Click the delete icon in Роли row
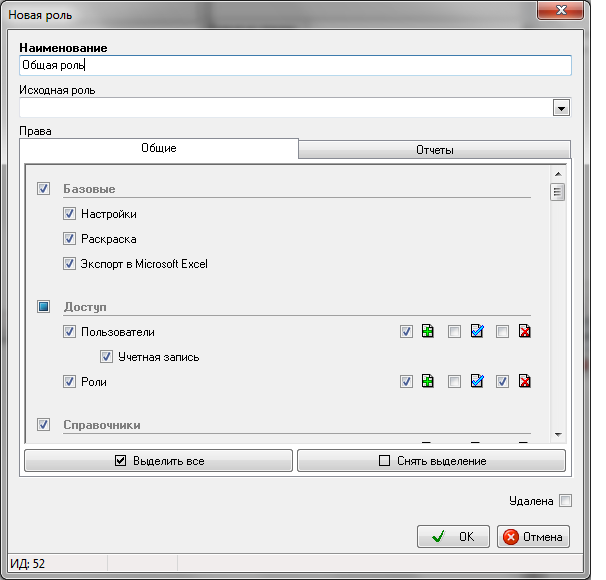Viewport: 606px width, 580px height. point(525,381)
